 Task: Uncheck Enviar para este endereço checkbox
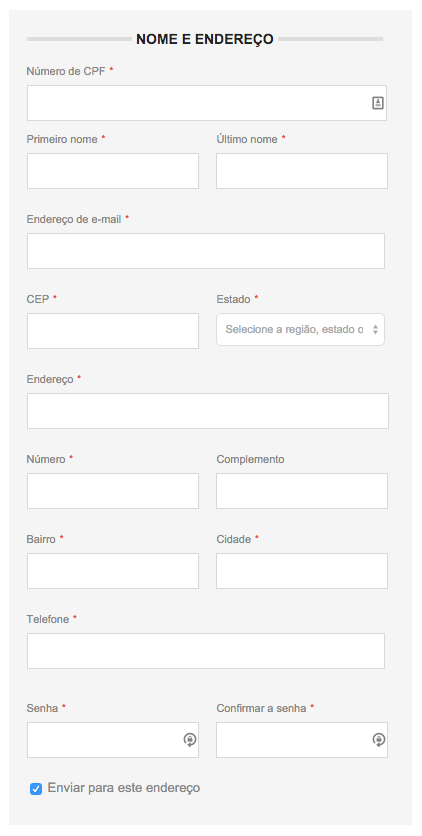tap(36, 789)
